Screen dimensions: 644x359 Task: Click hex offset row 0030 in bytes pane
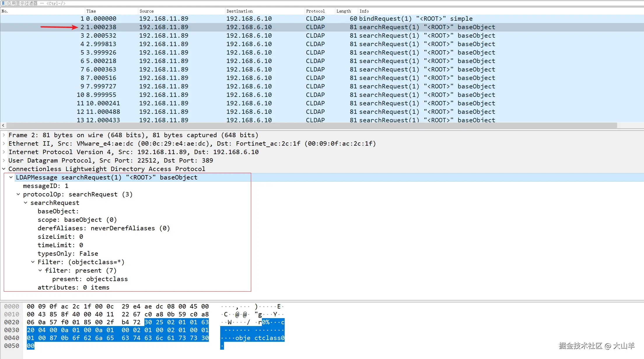click(12, 330)
